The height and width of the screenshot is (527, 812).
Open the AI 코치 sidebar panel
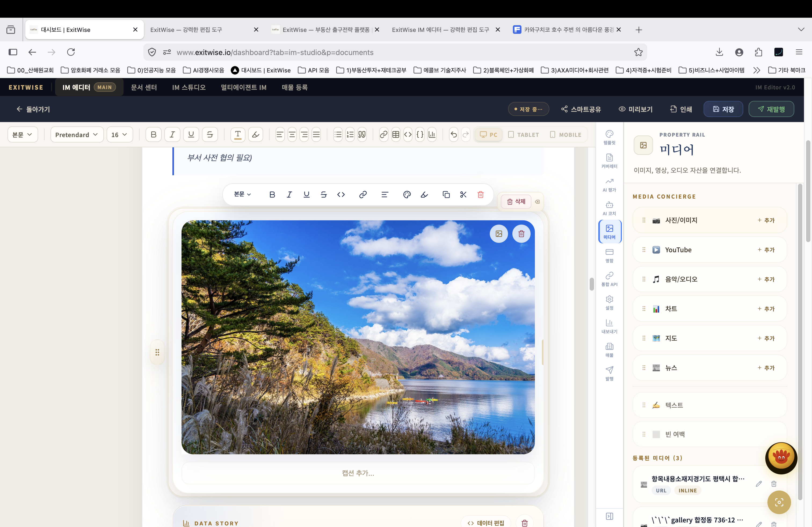click(609, 208)
